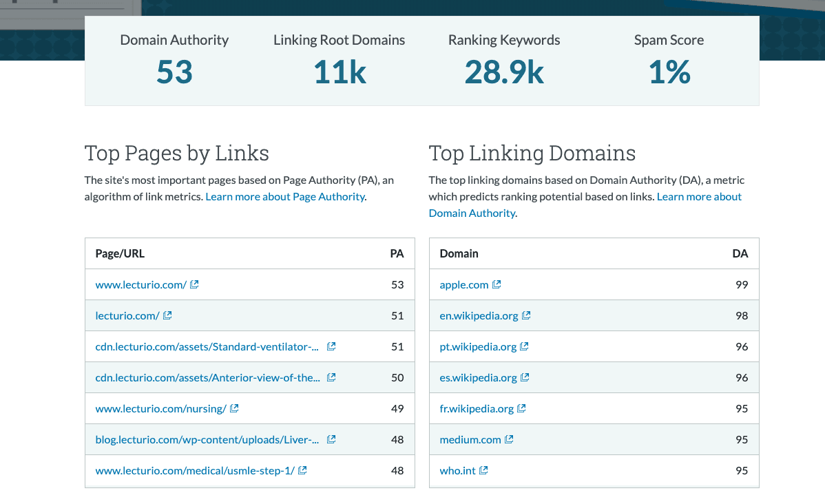This screenshot has height=504, width=825.
Task: Select the Domain Authority value 53
Action: (175, 72)
